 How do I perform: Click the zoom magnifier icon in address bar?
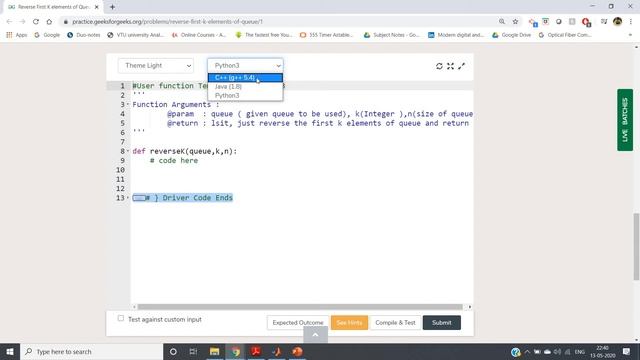(502, 22)
